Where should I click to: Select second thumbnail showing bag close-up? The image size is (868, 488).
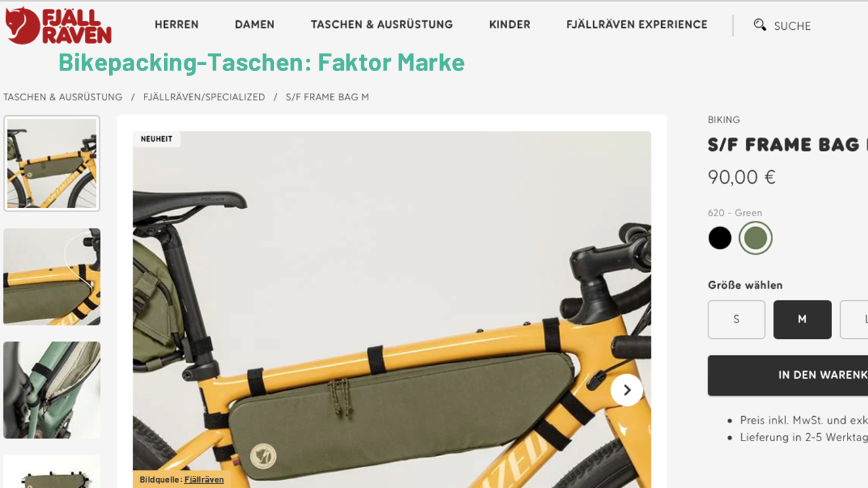click(52, 277)
